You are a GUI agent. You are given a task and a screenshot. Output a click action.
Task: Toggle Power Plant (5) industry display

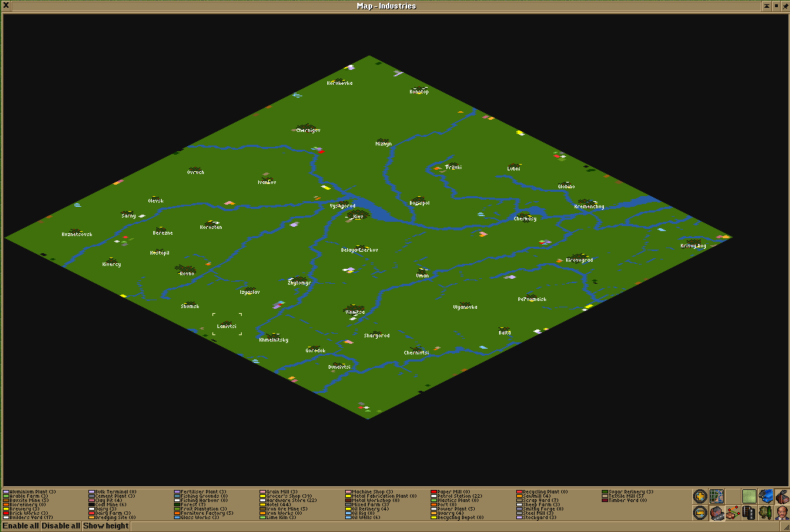(x=453, y=509)
